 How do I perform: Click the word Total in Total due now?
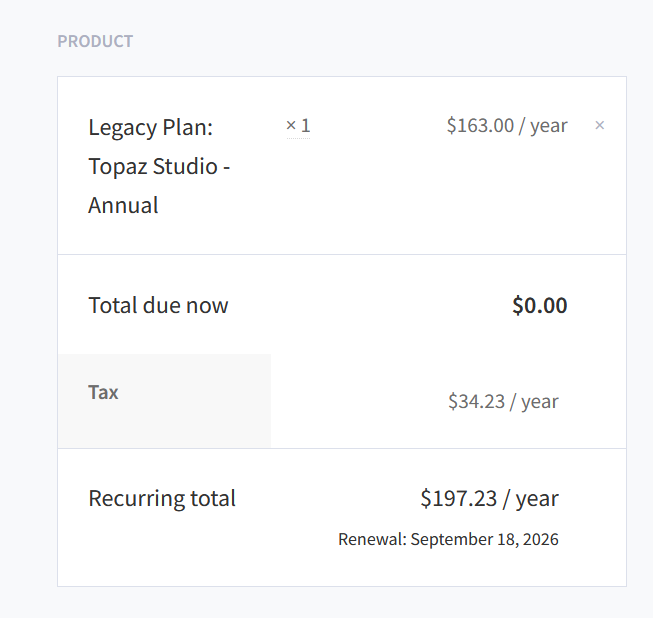(x=112, y=306)
